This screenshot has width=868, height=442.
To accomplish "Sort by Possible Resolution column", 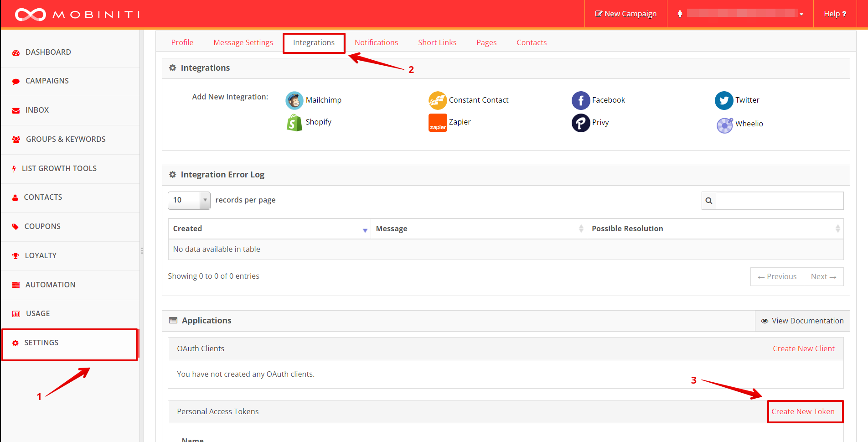I will [715, 229].
